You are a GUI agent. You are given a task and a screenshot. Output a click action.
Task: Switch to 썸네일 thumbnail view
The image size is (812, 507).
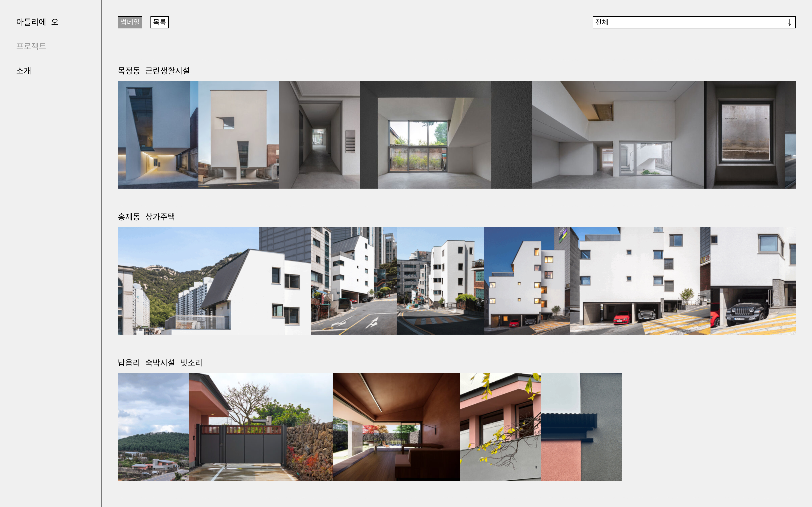(x=130, y=22)
